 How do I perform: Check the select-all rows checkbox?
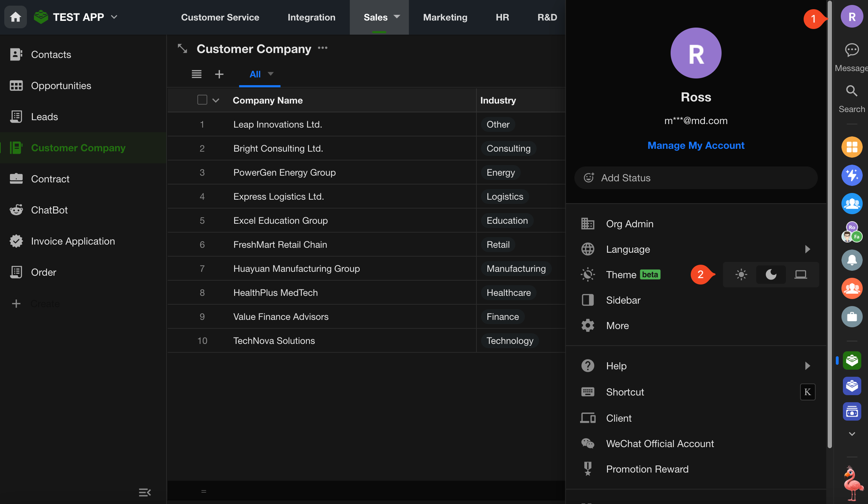click(x=202, y=100)
